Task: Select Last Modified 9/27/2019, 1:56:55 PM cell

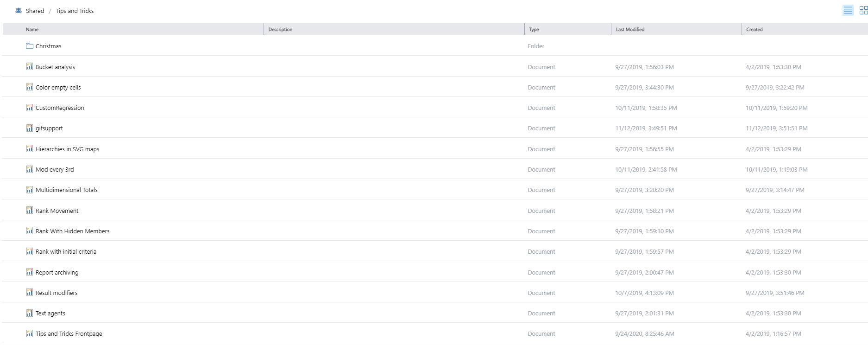Action: click(644, 149)
